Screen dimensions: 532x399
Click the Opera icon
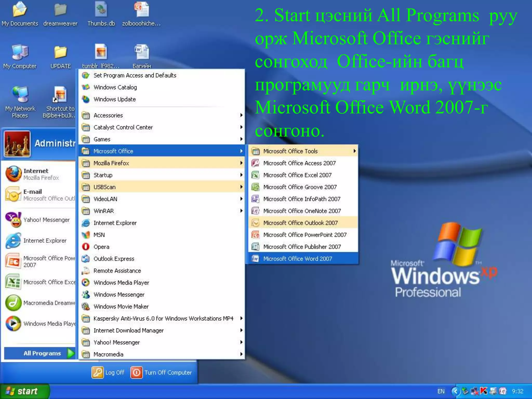pyautogui.click(x=86, y=247)
